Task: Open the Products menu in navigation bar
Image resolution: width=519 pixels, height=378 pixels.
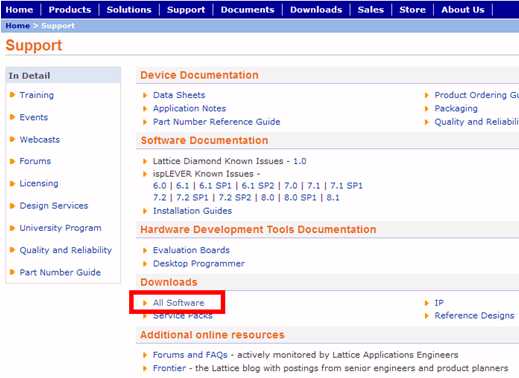Action: [x=70, y=9]
